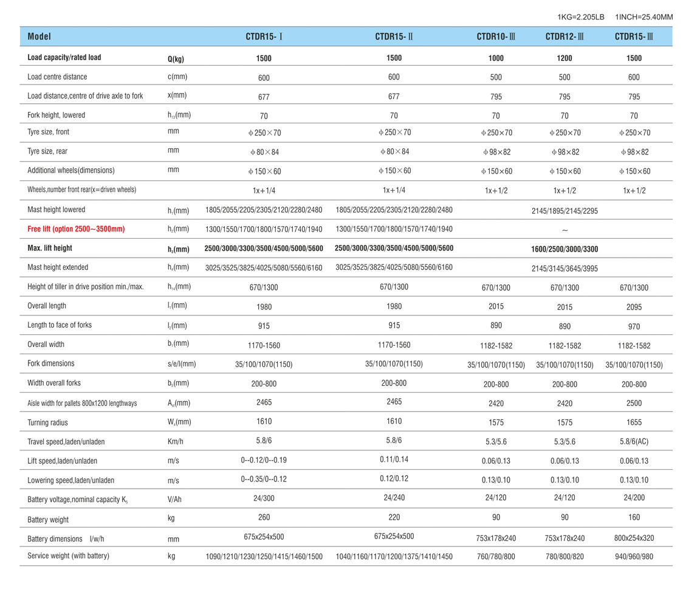Image resolution: width=700 pixels, height=598 pixels.
Task: Select the CTDR15-III column header
Action: pos(634,36)
